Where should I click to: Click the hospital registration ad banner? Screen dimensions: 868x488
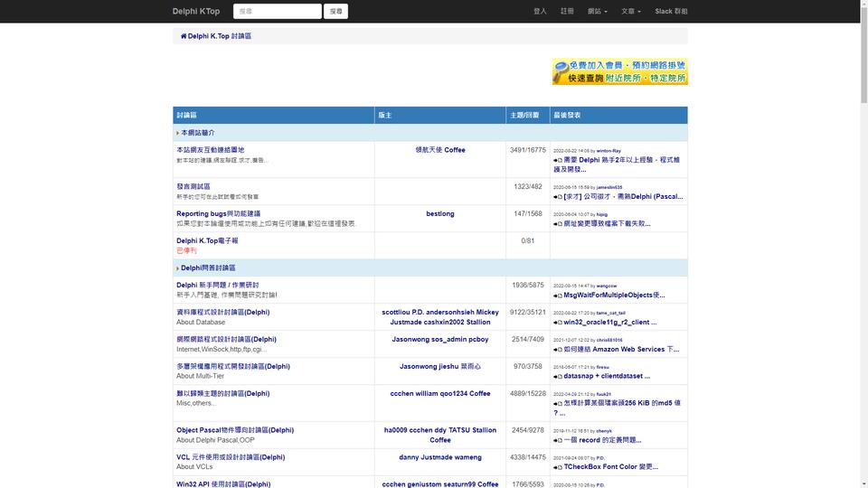(620, 71)
